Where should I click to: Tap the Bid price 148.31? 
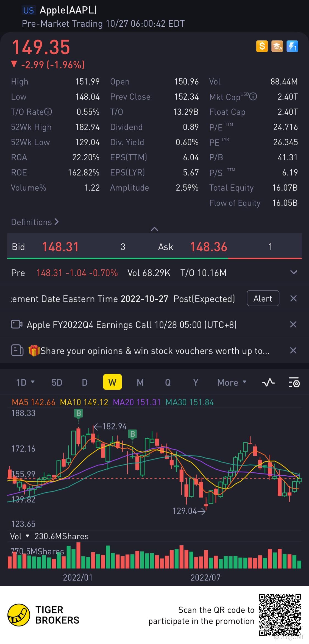(60, 247)
